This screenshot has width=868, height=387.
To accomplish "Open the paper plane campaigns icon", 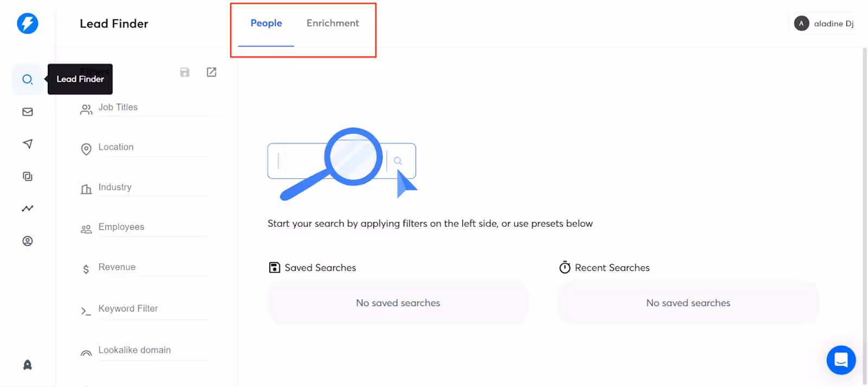I will tap(28, 144).
